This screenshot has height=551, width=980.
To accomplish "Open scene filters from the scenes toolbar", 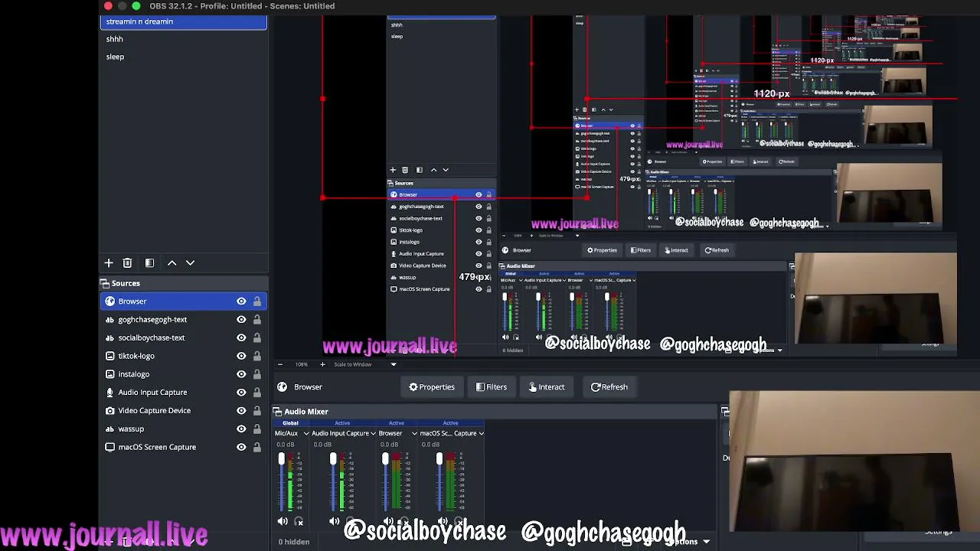I will tap(149, 263).
